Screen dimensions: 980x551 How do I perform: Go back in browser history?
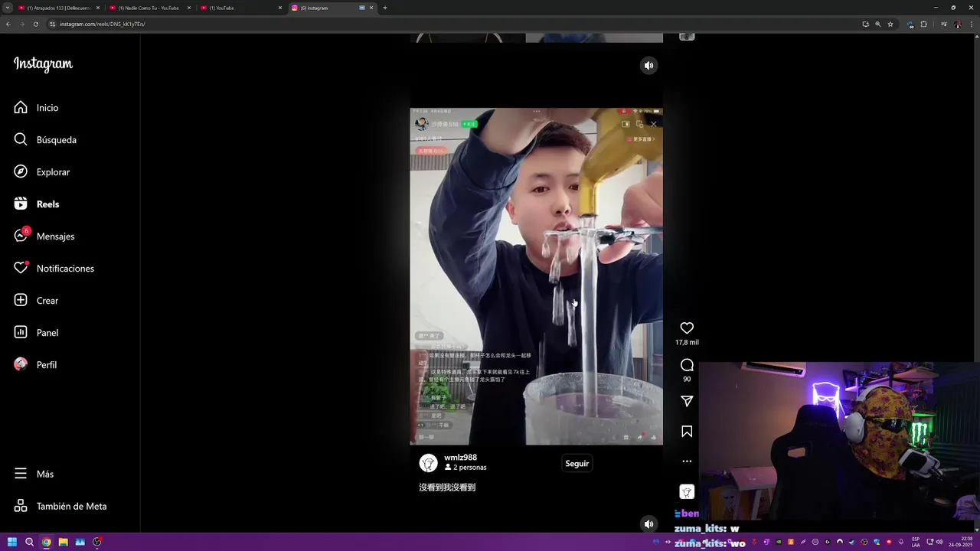point(8,24)
